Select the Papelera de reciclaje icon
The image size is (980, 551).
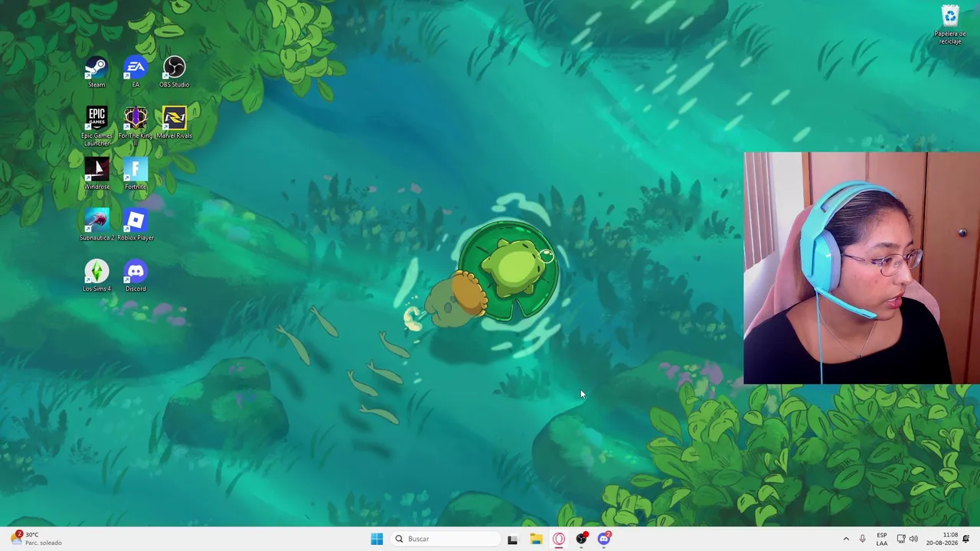949,24
